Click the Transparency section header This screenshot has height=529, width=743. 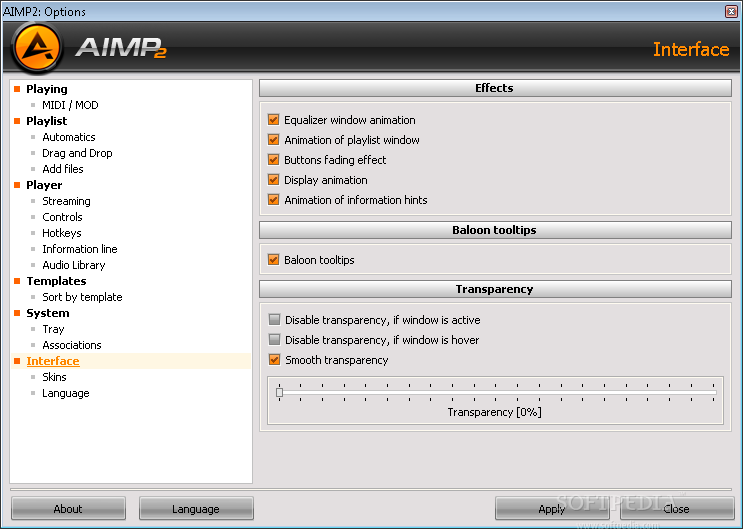(x=495, y=289)
